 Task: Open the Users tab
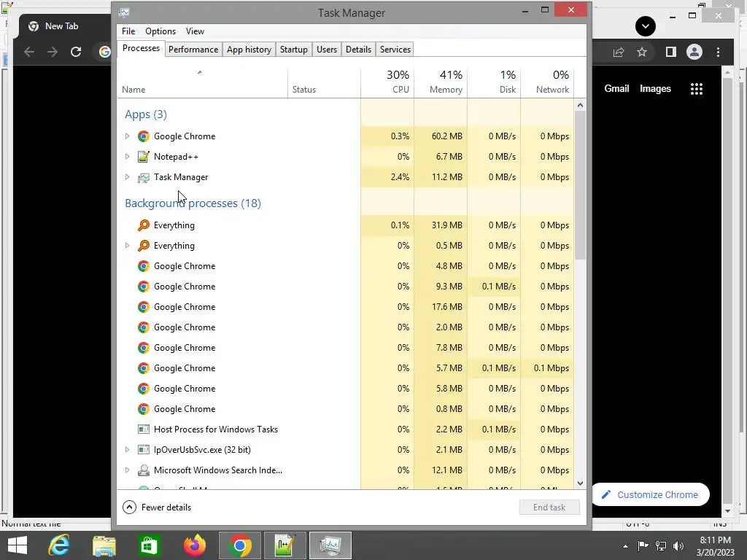pyautogui.click(x=326, y=50)
